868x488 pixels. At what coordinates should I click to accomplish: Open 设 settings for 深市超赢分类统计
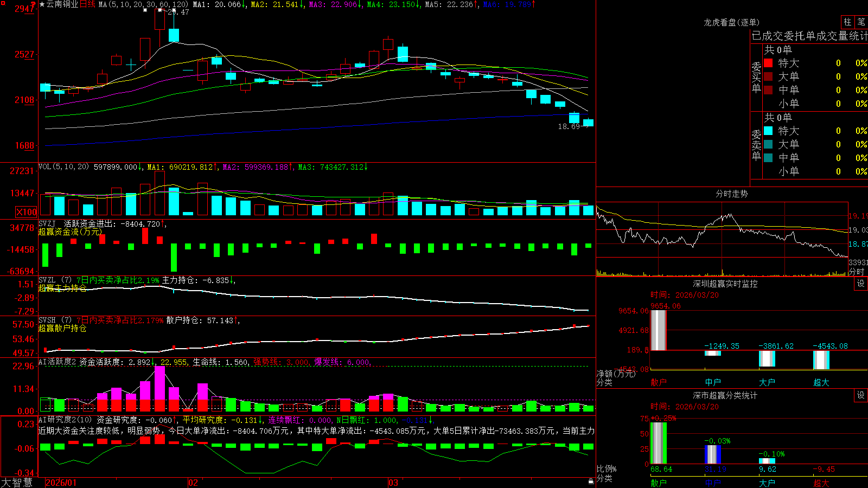(x=861, y=395)
